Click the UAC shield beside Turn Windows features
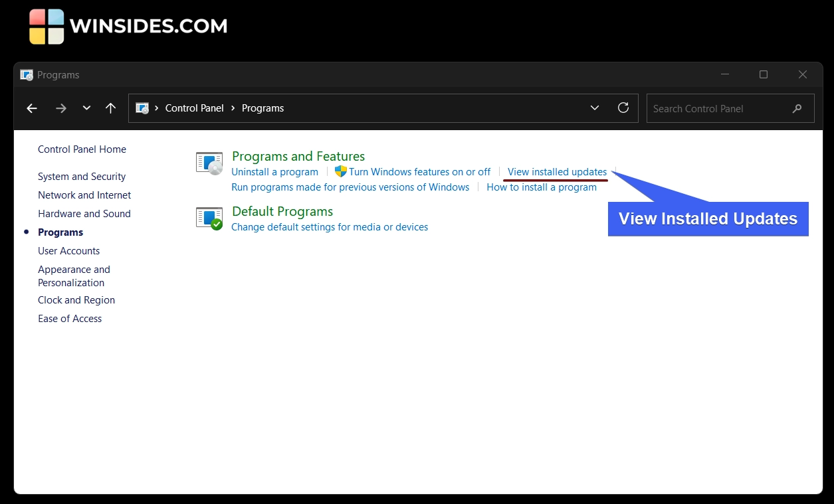The width and height of the screenshot is (834, 504). (x=340, y=171)
